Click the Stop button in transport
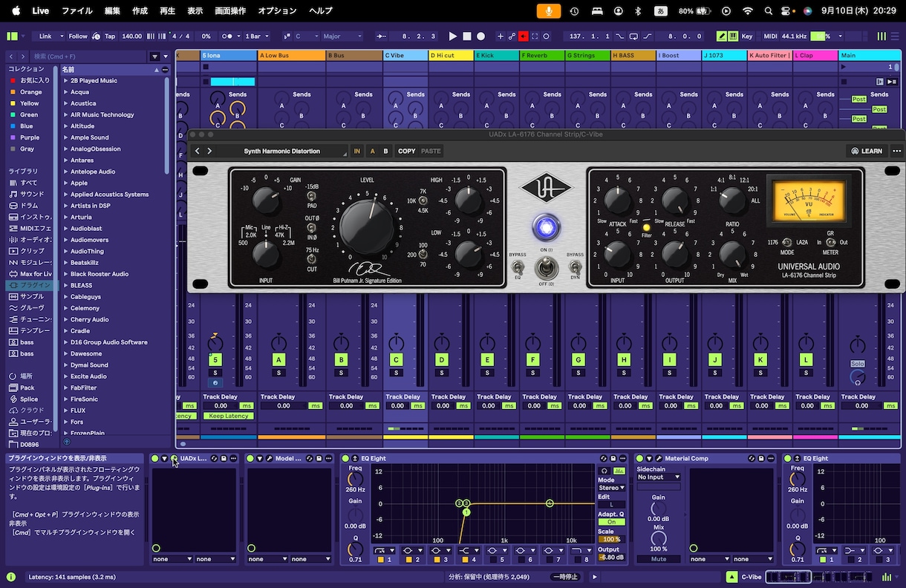Image resolution: width=906 pixels, height=588 pixels. point(466,36)
